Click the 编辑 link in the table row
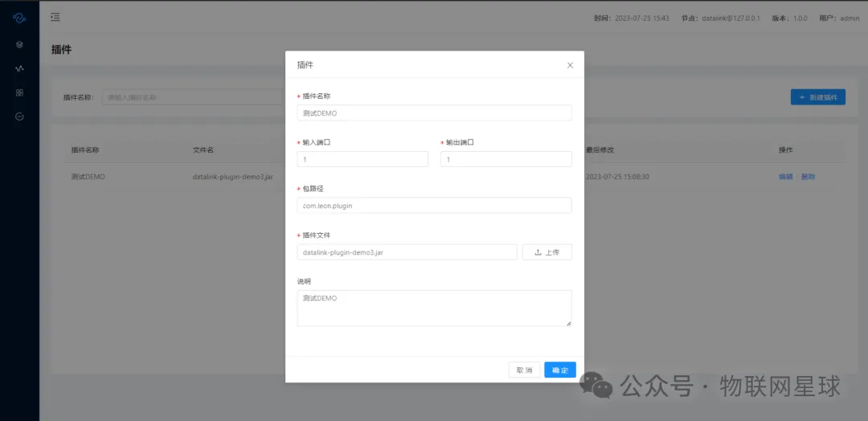Viewport: 868px width, 421px height. (x=785, y=177)
